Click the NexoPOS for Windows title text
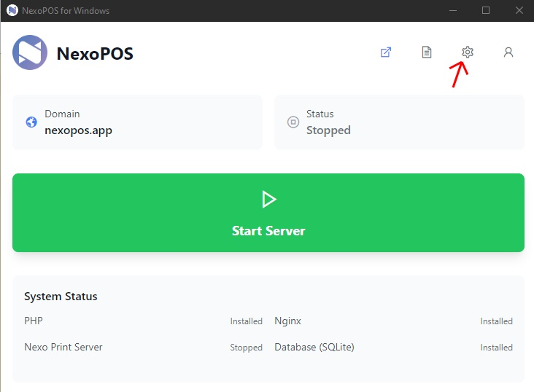 pyautogui.click(x=66, y=10)
